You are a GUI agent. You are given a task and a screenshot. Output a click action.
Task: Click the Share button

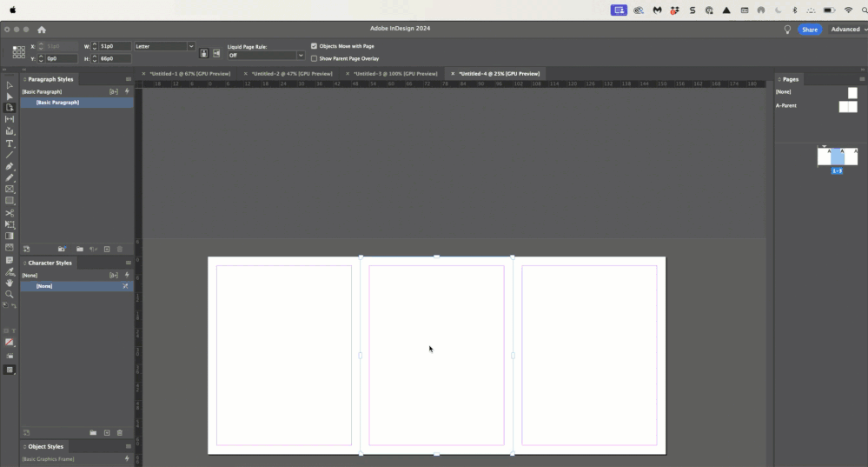click(809, 30)
